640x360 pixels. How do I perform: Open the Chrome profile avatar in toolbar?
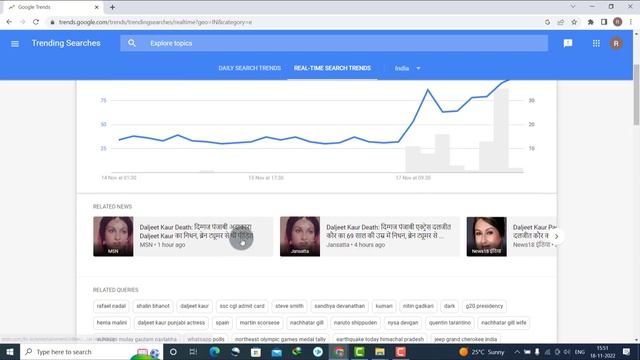(x=618, y=22)
